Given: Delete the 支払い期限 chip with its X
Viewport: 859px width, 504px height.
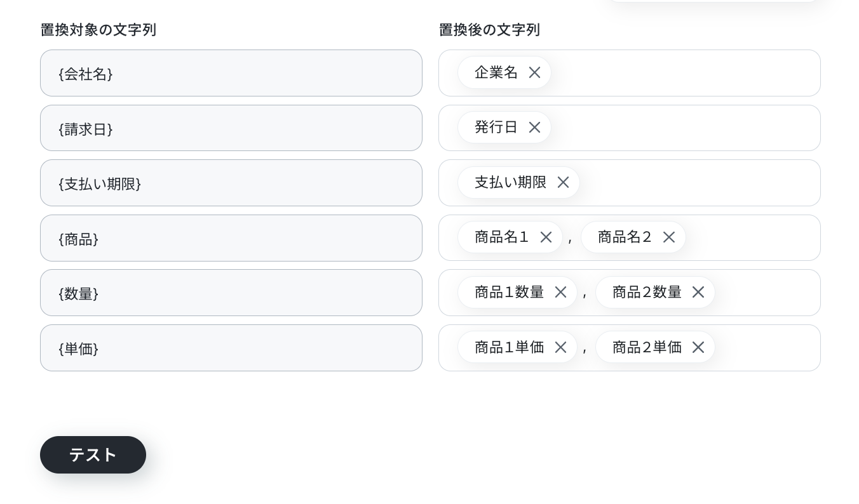Looking at the screenshot, I should pos(563,183).
